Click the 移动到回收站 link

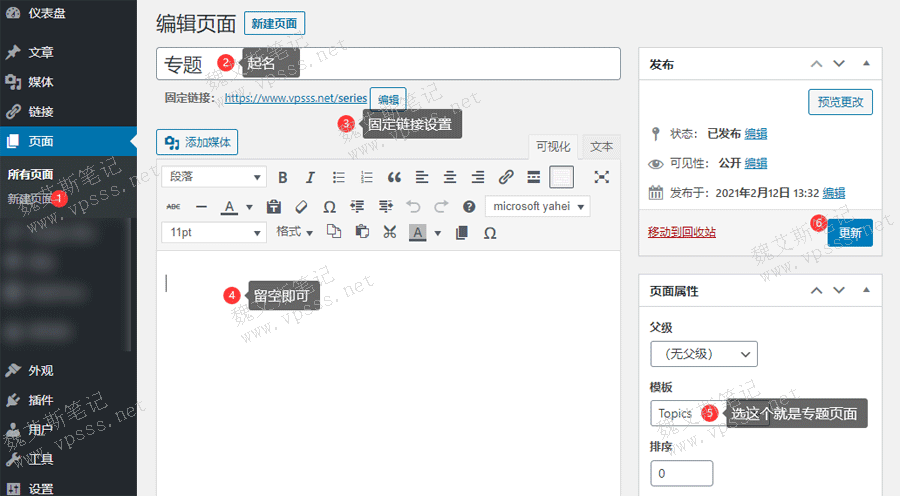coord(682,232)
